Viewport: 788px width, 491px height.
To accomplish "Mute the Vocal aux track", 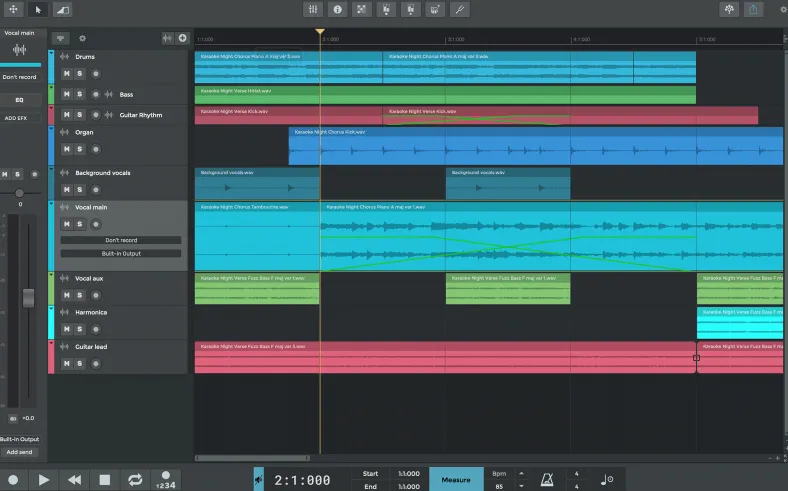I will [x=66, y=295].
